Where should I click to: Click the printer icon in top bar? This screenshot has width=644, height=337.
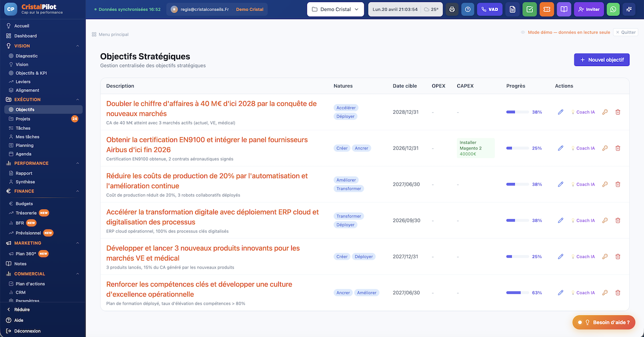tap(452, 10)
